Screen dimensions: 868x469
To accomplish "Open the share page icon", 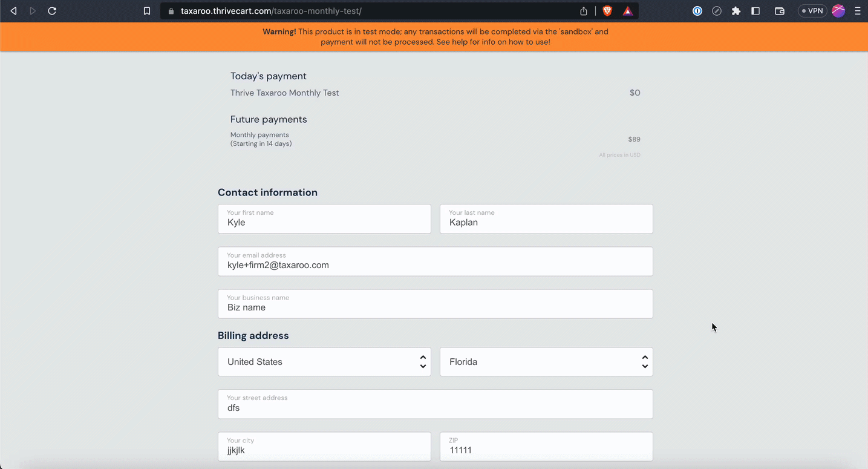I will [x=584, y=11].
